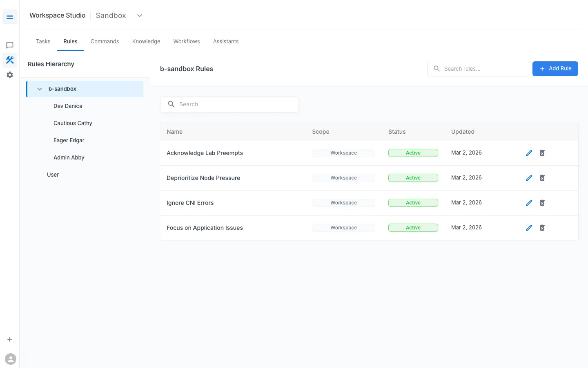Click the tools wrench icon in sidebar

pyautogui.click(x=10, y=60)
